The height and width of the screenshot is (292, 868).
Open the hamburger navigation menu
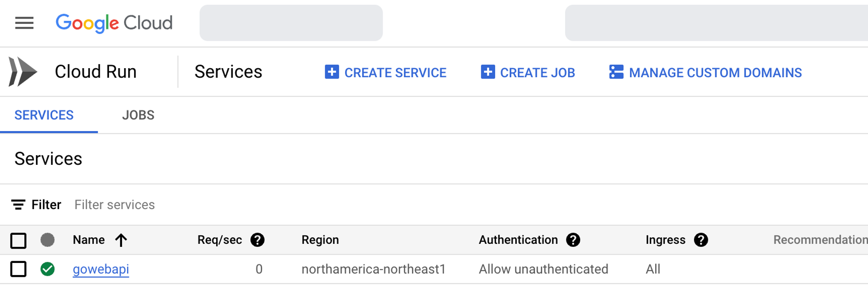24,23
